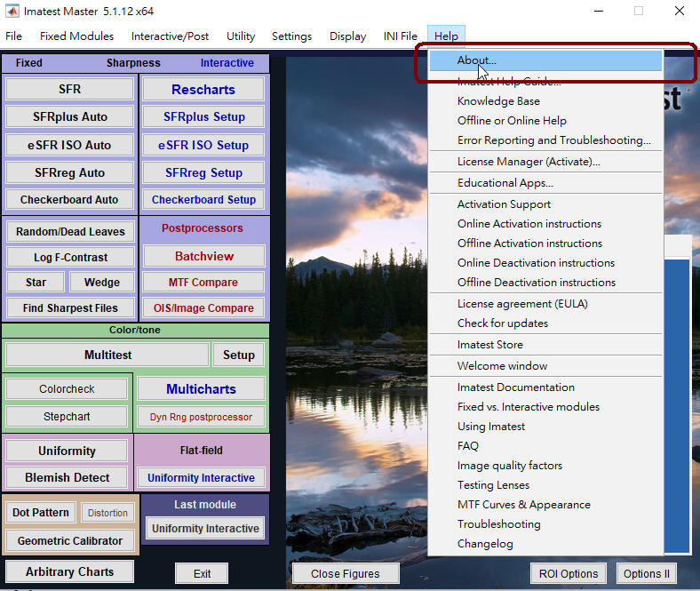700x591 pixels.
Task: Run the SFR module
Action: click(x=69, y=89)
